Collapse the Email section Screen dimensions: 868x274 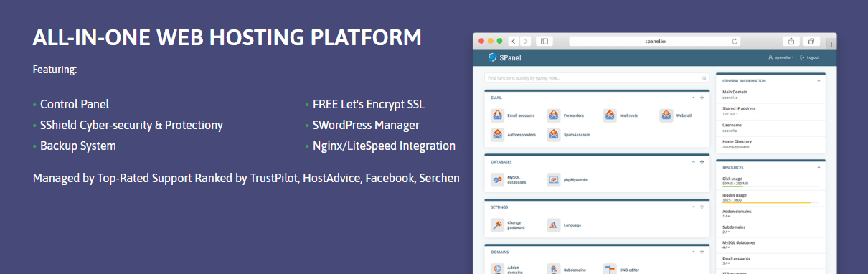[693, 97]
